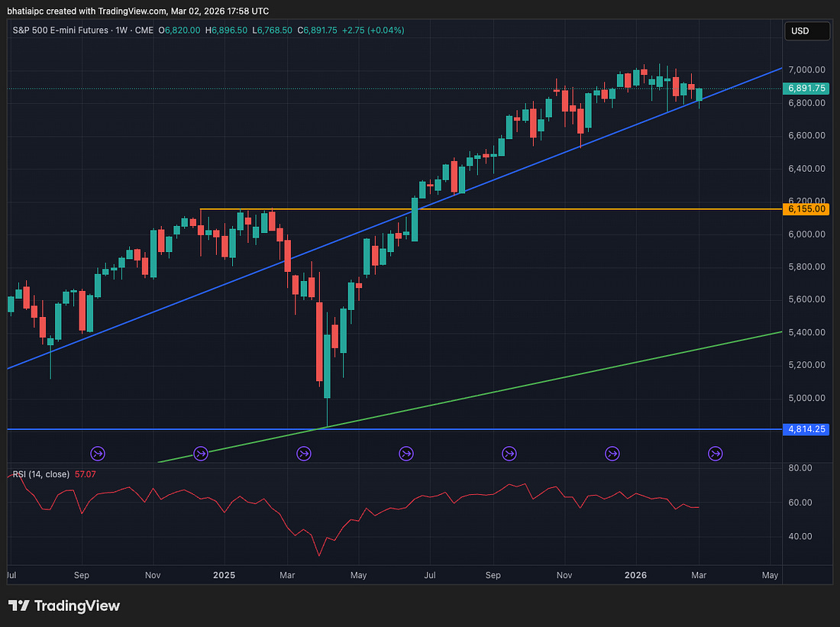
Task: Click the 60.00 RSI scale label
Action: [800, 503]
